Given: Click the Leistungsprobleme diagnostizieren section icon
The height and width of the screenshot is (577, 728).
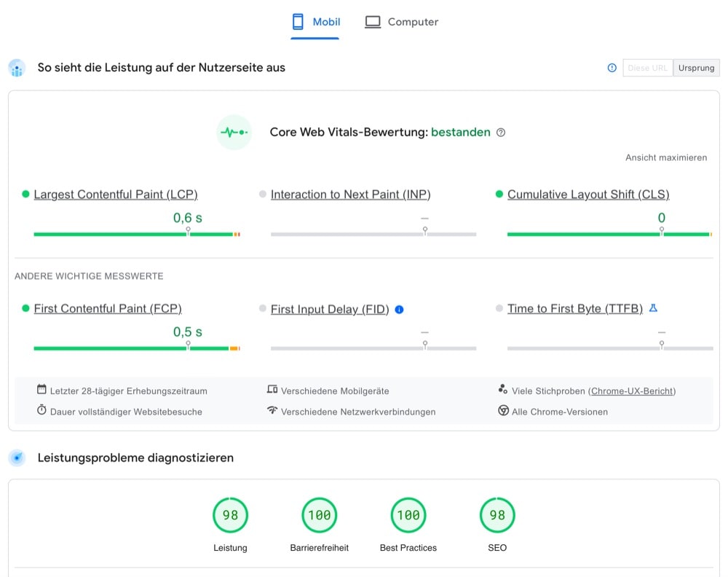Looking at the screenshot, I should 17,458.
